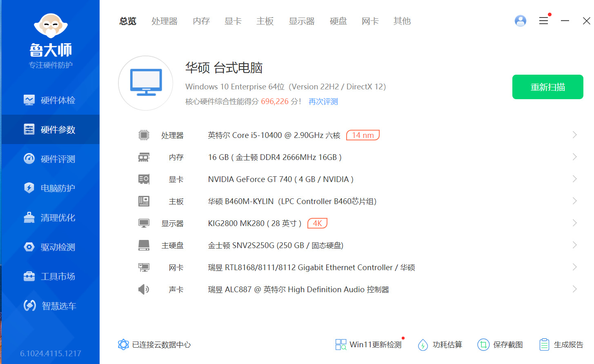This screenshot has width=594, height=364.
Task: Click the 声卡 speaker icon
Action: [144, 289]
